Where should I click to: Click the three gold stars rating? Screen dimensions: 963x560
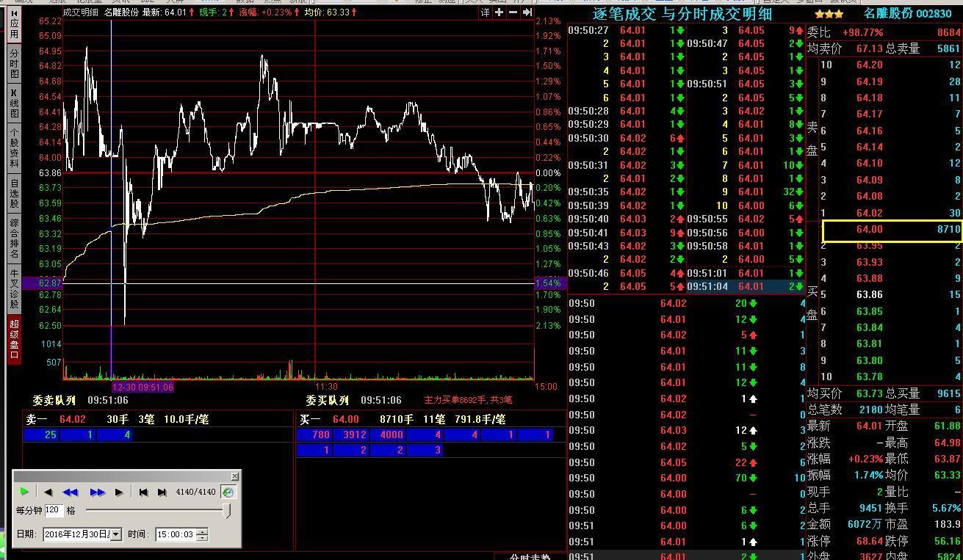pos(829,14)
